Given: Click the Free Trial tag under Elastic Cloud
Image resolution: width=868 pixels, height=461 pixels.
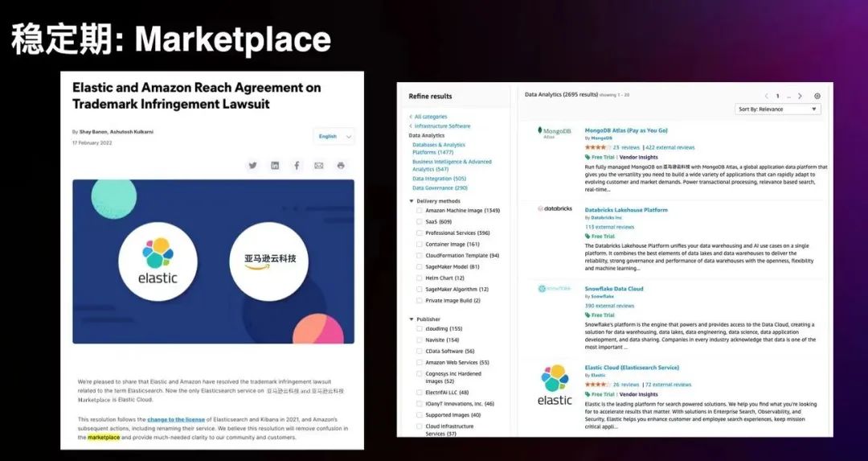Looking at the screenshot, I should (600, 394).
